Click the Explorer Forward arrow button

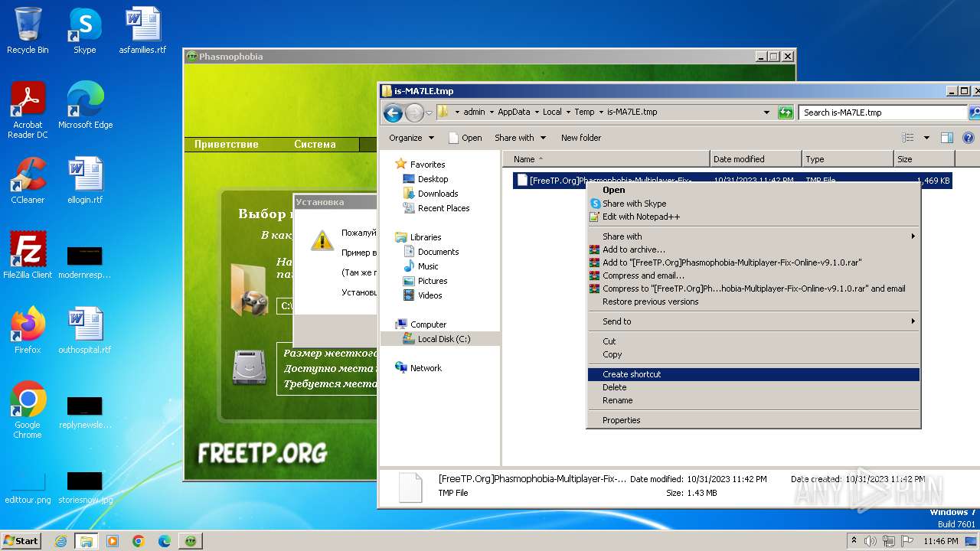414,112
